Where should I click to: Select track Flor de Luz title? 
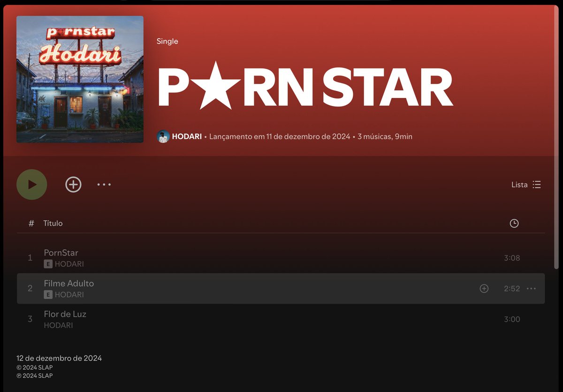65,314
